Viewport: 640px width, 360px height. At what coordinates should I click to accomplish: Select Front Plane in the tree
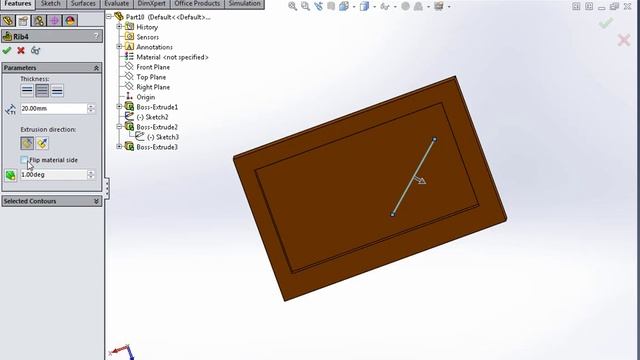click(153, 67)
